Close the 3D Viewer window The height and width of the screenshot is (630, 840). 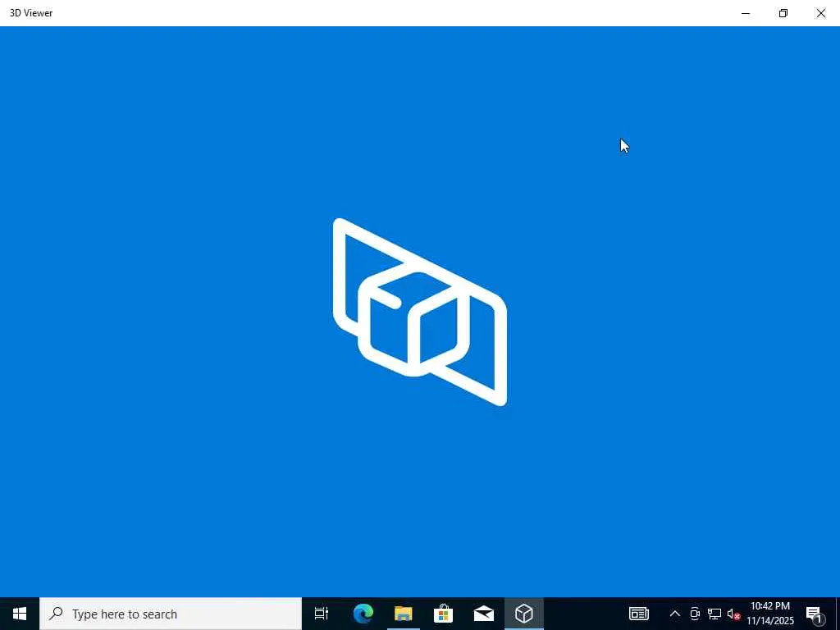coord(820,13)
